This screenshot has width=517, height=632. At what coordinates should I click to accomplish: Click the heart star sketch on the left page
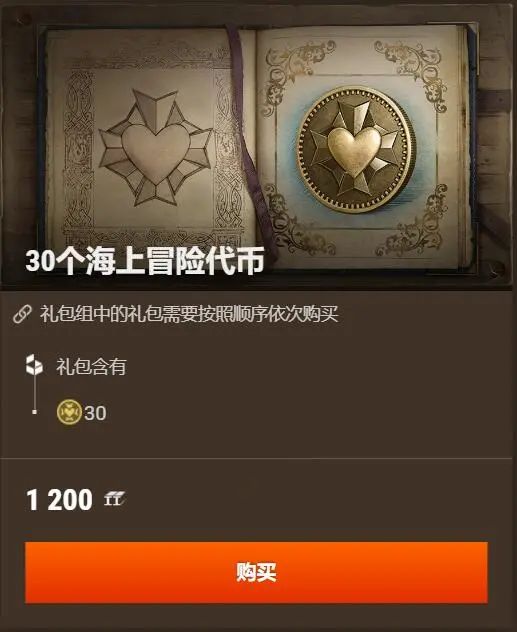pos(156,148)
